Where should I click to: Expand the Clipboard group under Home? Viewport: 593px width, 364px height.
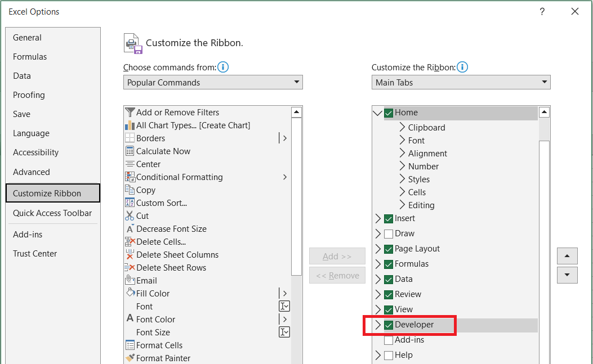pyautogui.click(x=402, y=128)
